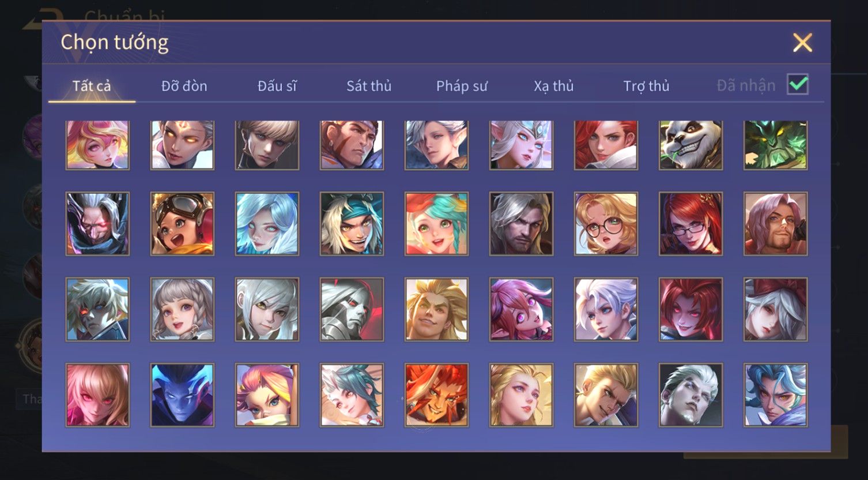Pick the green leafy tree monster hero
Screen dimensions: 868x480
[x=775, y=145]
